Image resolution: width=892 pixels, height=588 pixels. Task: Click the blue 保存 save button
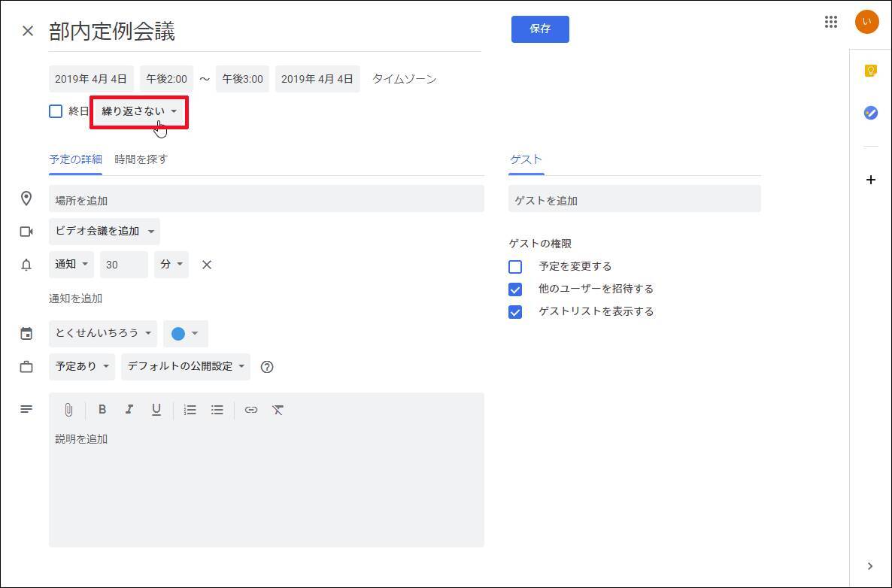pyautogui.click(x=540, y=29)
